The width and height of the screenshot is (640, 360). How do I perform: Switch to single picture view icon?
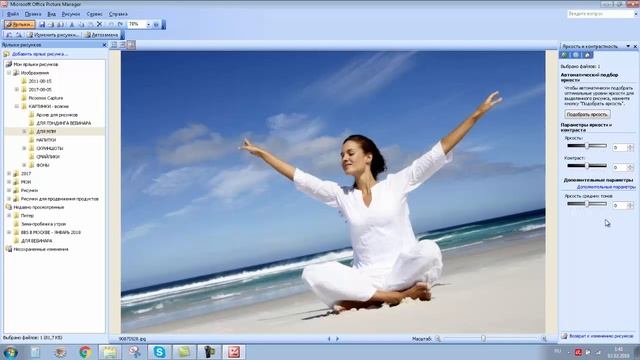(x=131, y=45)
